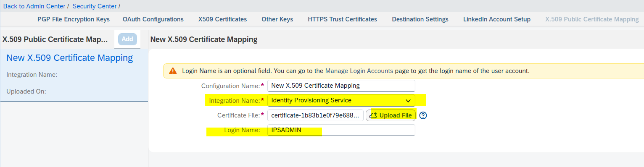
Task: Focus the Login Name field containing IPSADMIN
Action: (341, 130)
